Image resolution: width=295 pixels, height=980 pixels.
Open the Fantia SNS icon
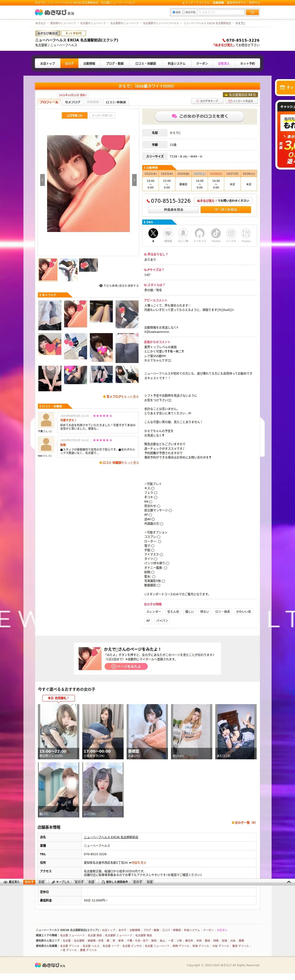(x=246, y=233)
